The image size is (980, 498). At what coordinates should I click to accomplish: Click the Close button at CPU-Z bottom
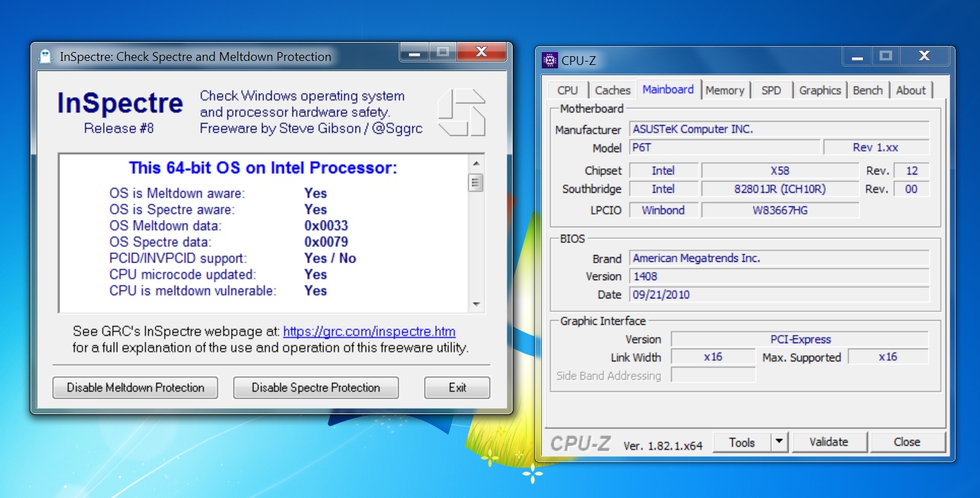pos(907,443)
